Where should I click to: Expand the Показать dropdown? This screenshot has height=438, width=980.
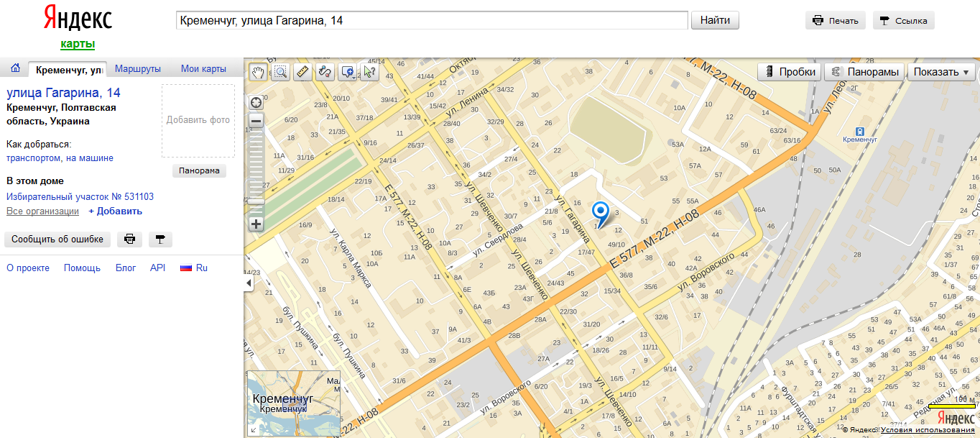click(941, 72)
